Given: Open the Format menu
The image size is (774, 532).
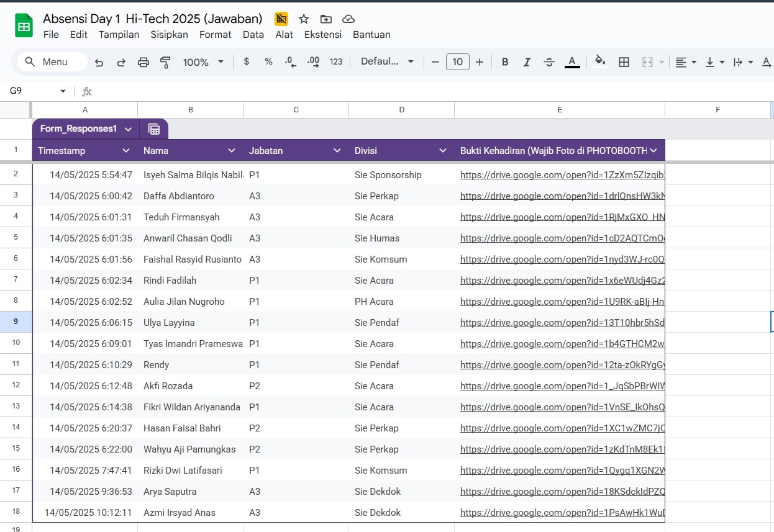Looking at the screenshot, I should tap(216, 35).
